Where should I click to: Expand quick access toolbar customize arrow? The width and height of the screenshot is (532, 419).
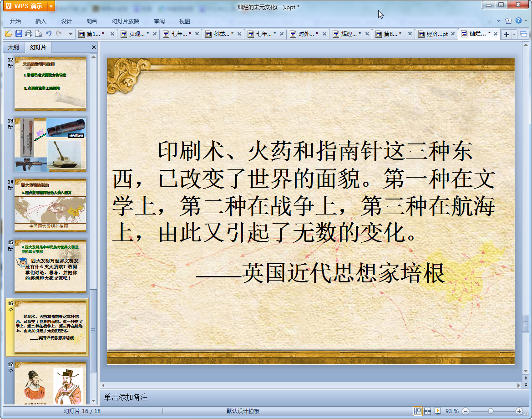pyautogui.click(x=71, y=34)
